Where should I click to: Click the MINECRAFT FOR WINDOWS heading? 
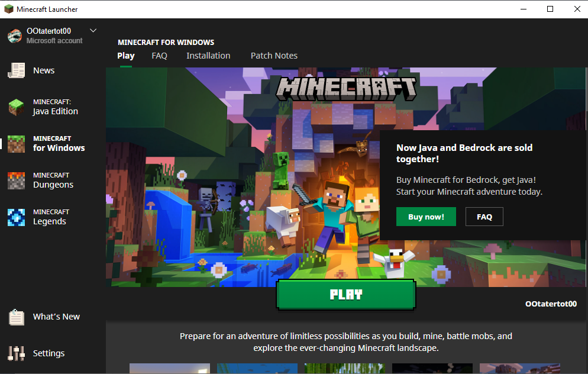coord(166,43)
